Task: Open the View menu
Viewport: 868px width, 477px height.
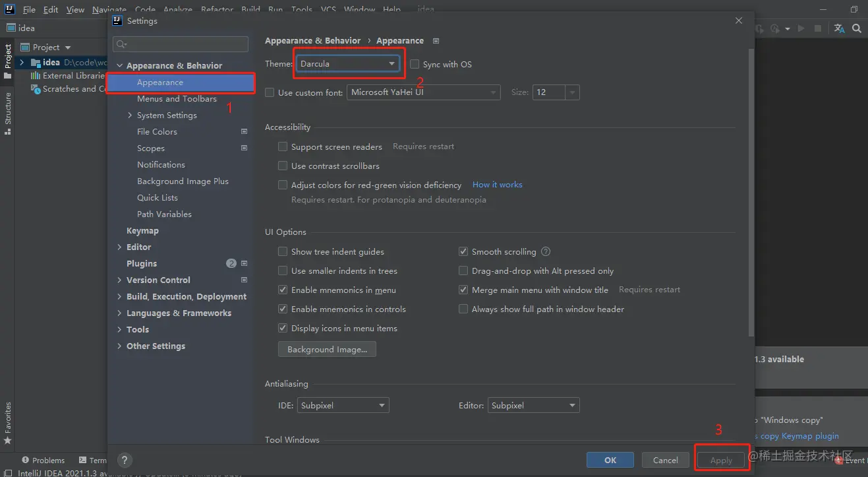Action: (75, 9)
